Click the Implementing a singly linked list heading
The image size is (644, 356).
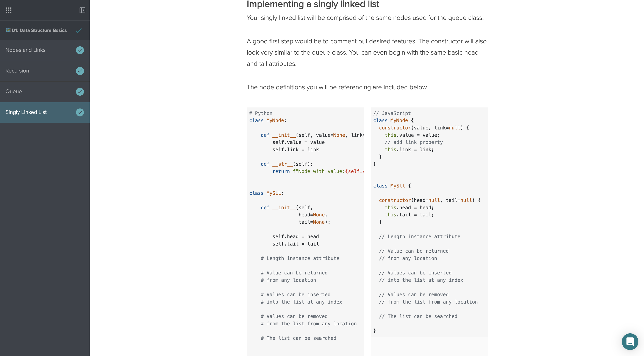[x=313, y=4]
